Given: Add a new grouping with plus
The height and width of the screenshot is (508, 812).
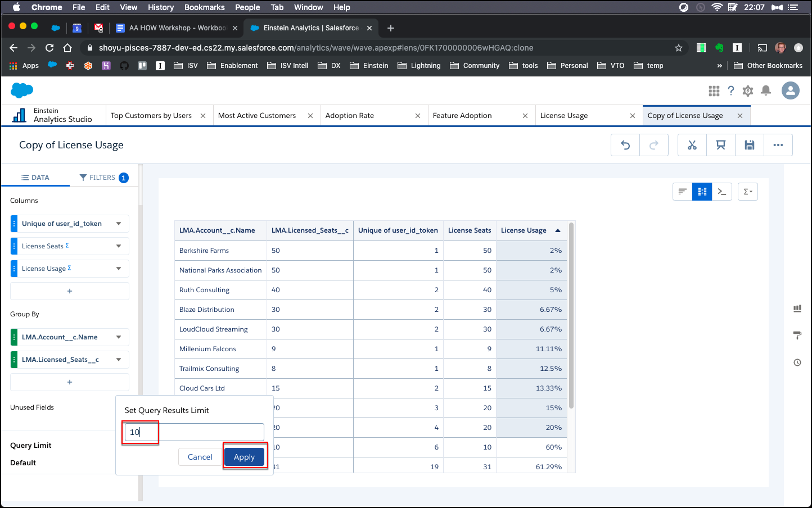Looking at the screenshot, I should [x=70, y=382].
